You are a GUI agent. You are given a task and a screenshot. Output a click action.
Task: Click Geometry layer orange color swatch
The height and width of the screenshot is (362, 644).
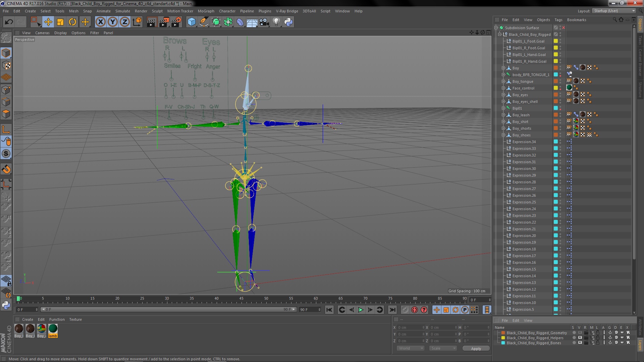tap(503, 333)
